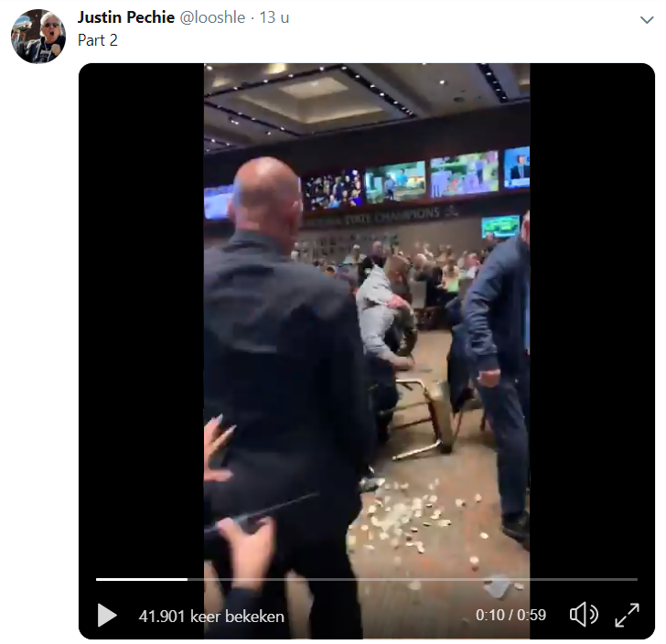
Task: Click the "41.901 keer bekeken" view count
Action: click(211, 616)
